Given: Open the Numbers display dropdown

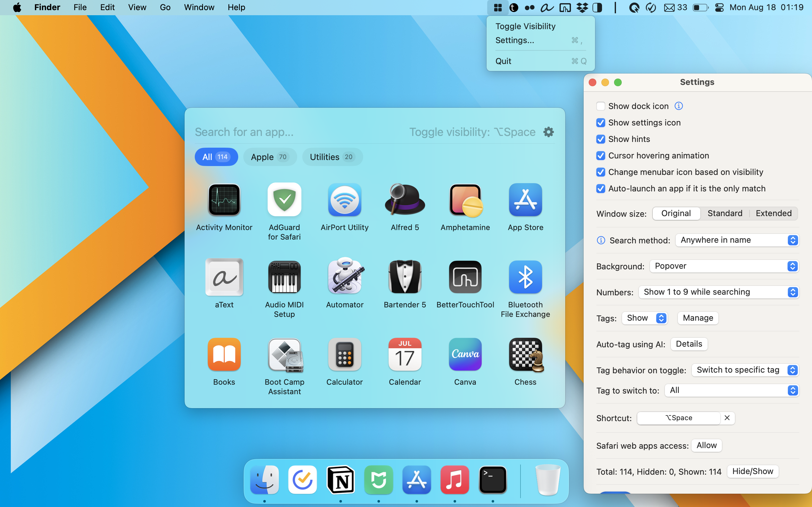Looking at the screenshot, I should point(718,292).
